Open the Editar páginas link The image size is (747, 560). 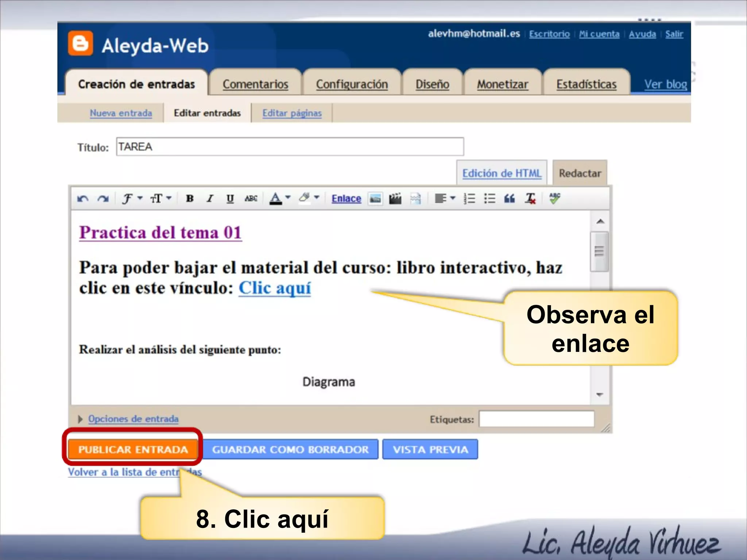[292, 113]
